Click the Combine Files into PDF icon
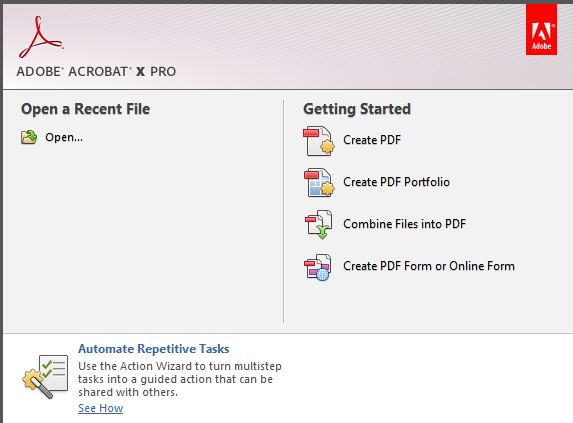573x423 pixels. (319, 224)
